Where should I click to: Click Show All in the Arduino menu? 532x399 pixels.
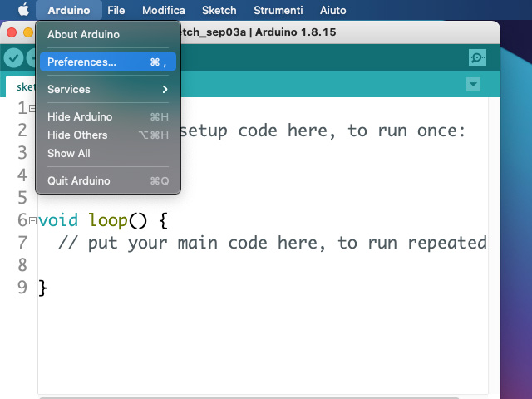click(69, 153)
